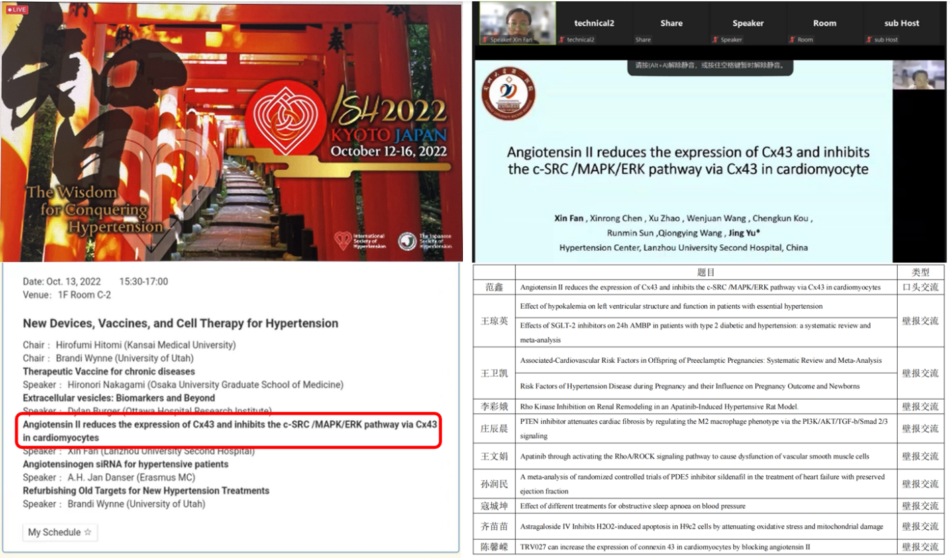Click the TRV027 connexin 43 table entry
Image resolution: width=950 pixels, height=560 pixels.
(664, 547)
